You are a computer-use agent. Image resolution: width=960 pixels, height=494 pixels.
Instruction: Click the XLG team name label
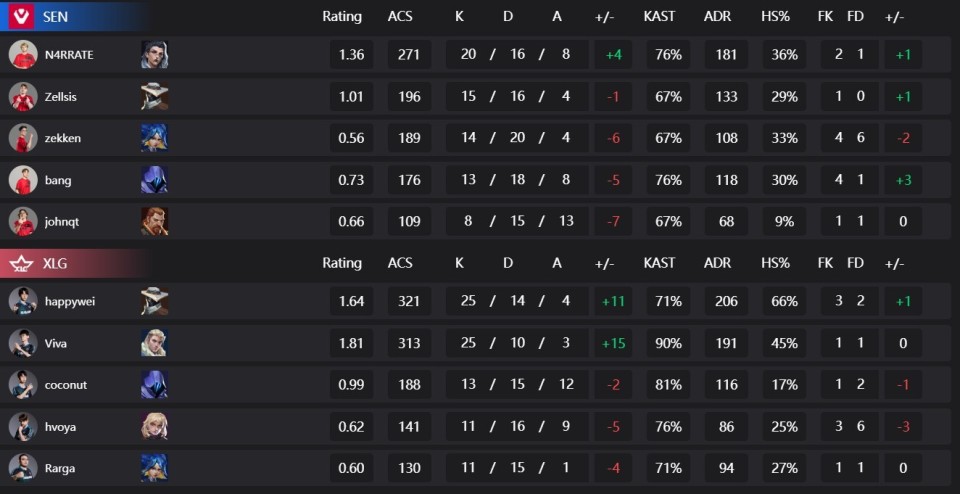click(x=54, y=264)
